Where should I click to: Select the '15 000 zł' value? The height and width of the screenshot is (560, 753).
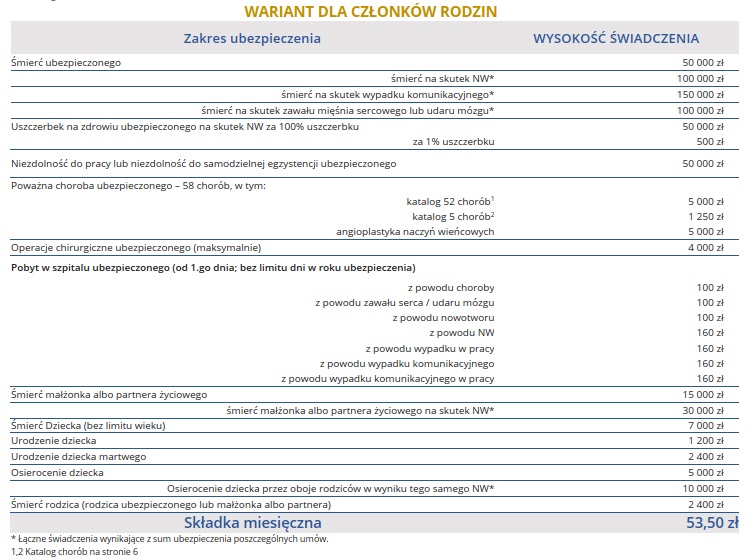703,395
